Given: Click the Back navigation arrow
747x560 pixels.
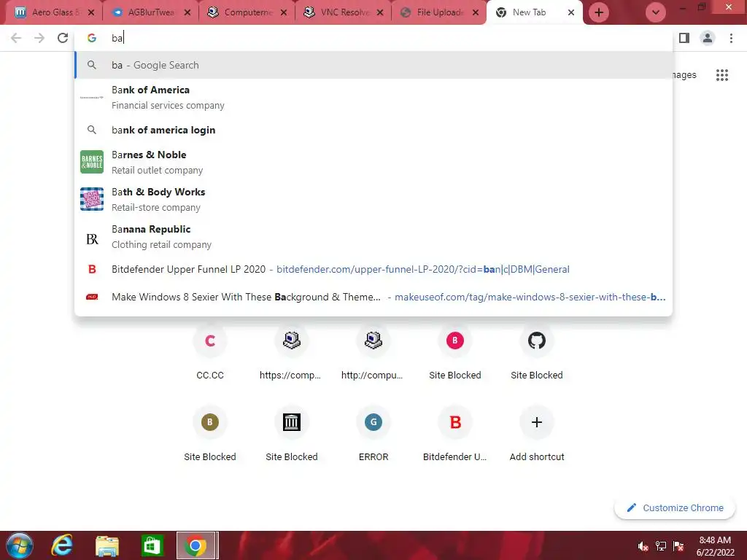Looking at the screenshot, I should click(16, 38).
